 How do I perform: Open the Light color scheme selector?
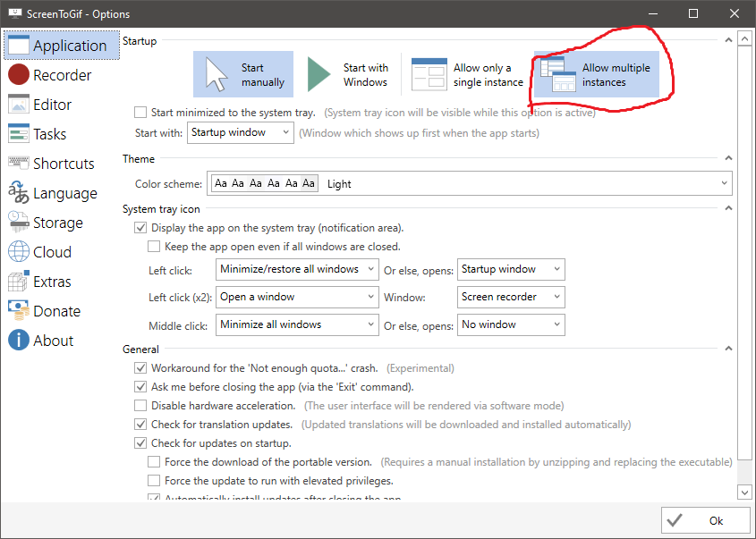tap(470, 183)
